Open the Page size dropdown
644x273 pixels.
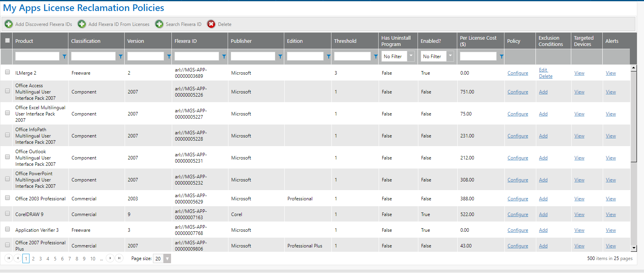coord(167,258)
